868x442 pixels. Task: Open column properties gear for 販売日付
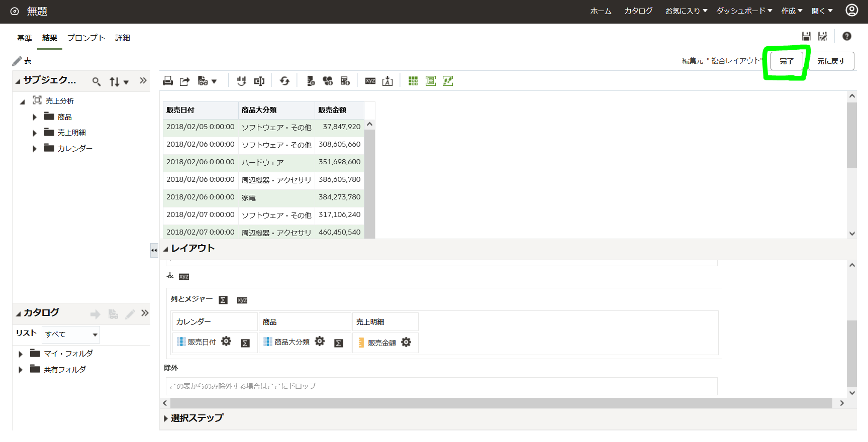pyautogui.click(x=226, y=342)
